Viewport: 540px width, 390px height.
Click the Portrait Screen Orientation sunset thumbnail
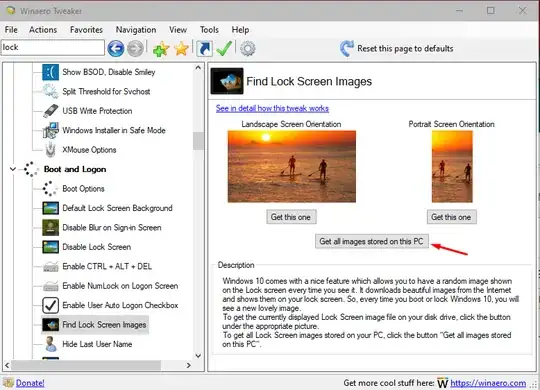click(x=452, y=166)
